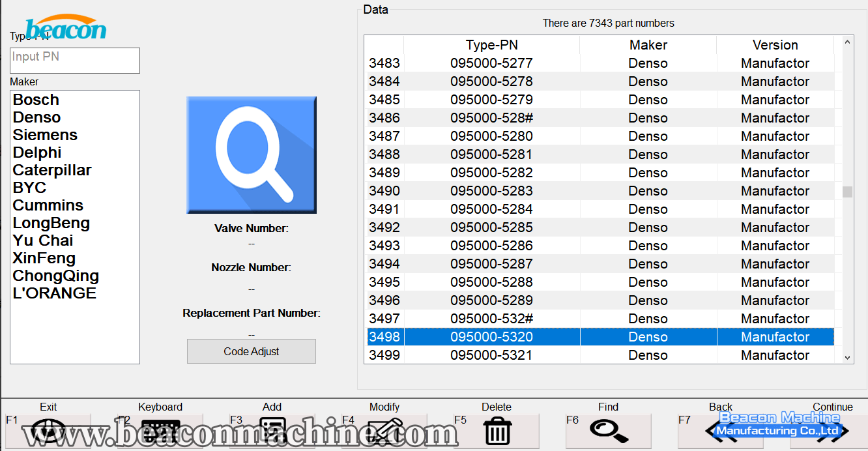Click the Find magnifier icon (F6)

tap(609, 431)
